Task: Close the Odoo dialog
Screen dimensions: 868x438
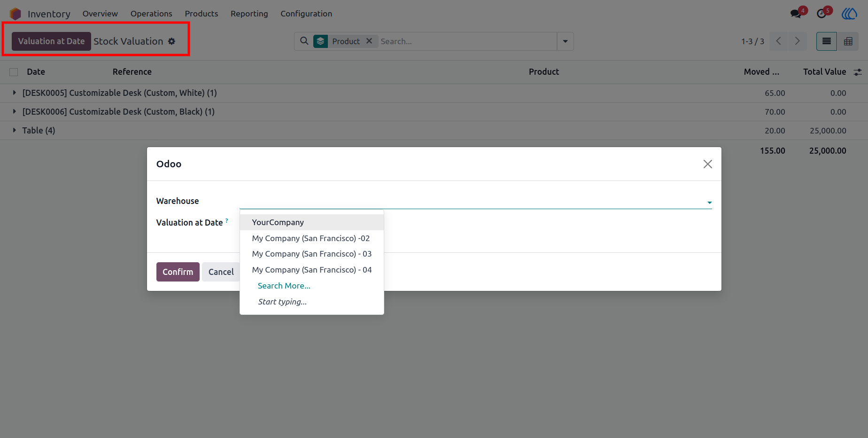Action: pyautogui.click(x=708, y=164)
